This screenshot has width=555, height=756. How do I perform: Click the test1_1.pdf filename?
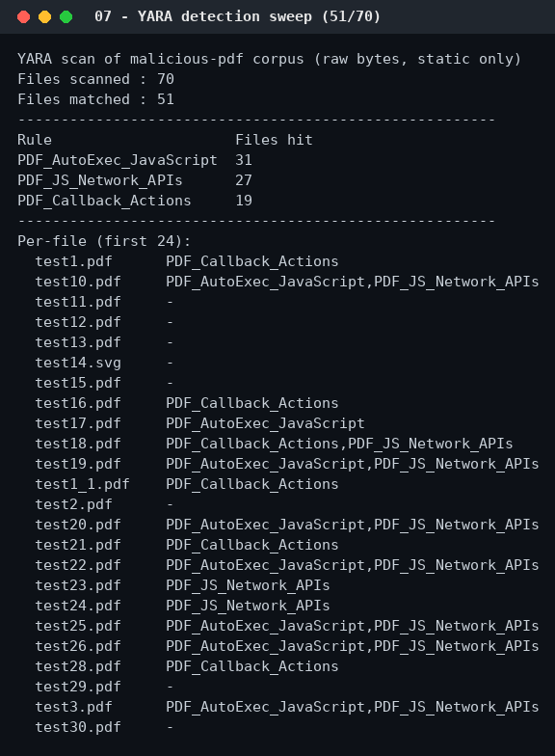pyautogui.click(x=83, y=484)
